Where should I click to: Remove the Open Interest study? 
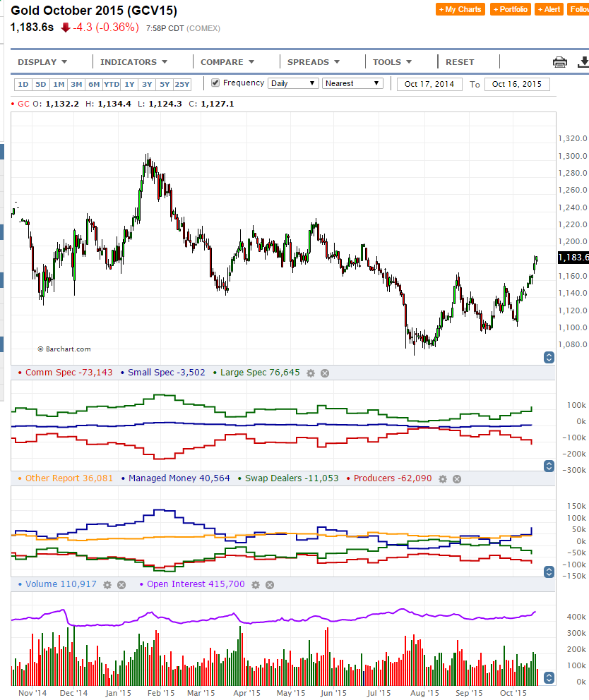(270, 584)
